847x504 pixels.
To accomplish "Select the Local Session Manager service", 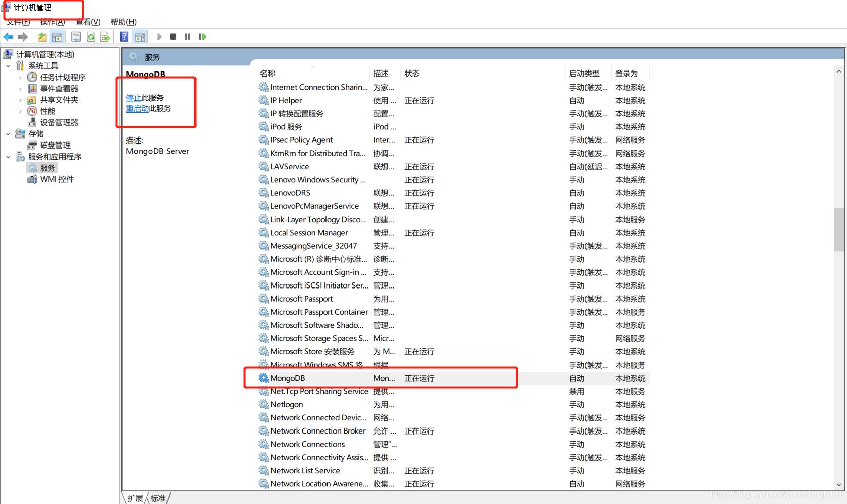I will point(453,233).
